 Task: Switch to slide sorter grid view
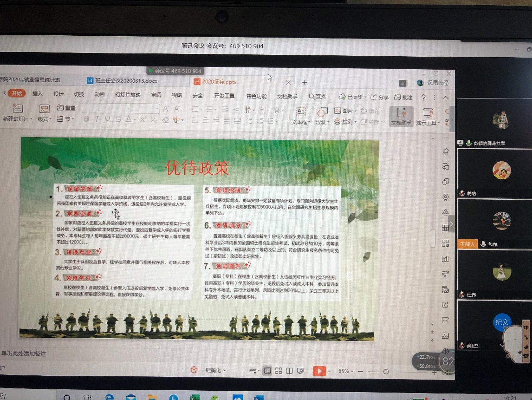(279, 371)
